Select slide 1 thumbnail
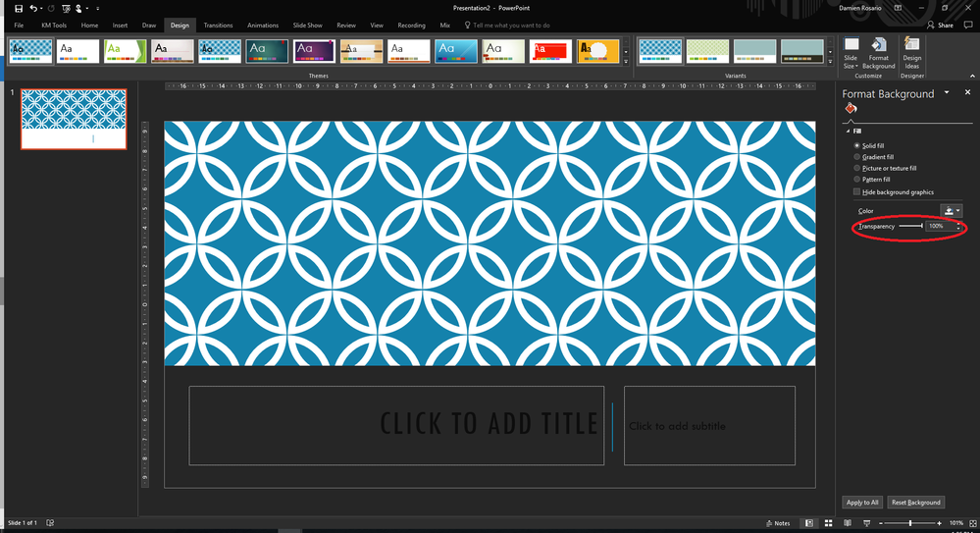Screen dimensions: 980x533 [74, 119]
